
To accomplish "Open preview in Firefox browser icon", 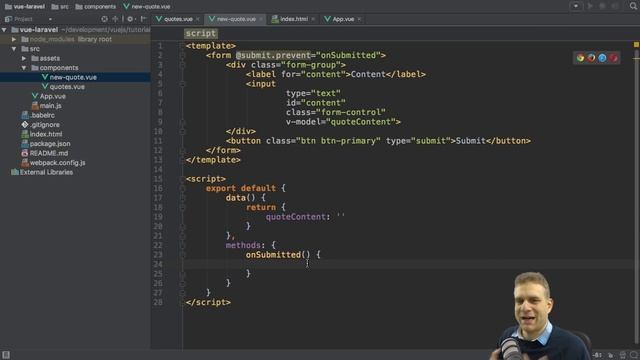I will point(591,58).
